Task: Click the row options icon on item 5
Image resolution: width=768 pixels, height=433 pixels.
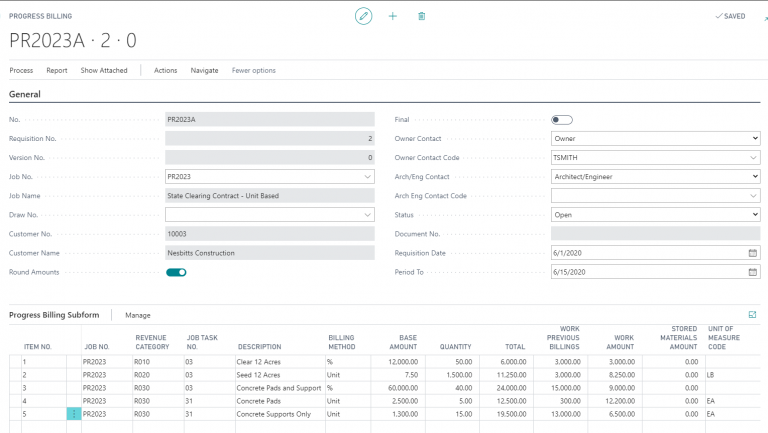Action: coord(73,414)
